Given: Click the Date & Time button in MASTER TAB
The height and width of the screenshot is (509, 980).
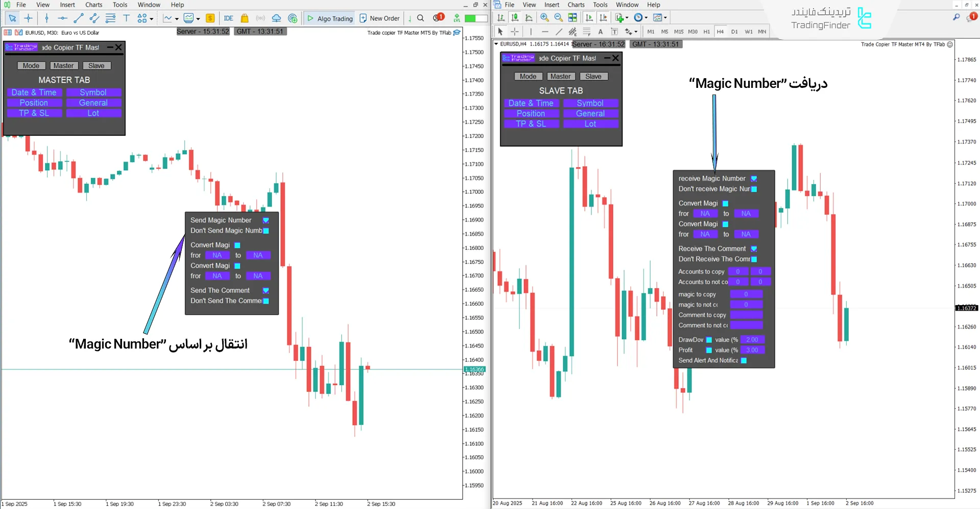Looking at the screenshot, I should tap(34, 92).
